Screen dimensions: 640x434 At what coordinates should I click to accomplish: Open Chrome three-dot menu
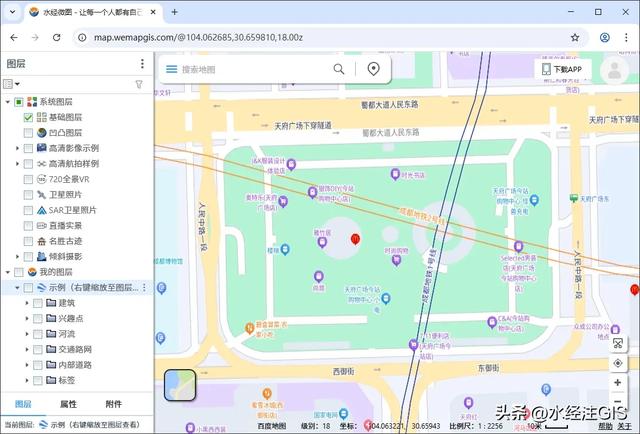[626, 38]
